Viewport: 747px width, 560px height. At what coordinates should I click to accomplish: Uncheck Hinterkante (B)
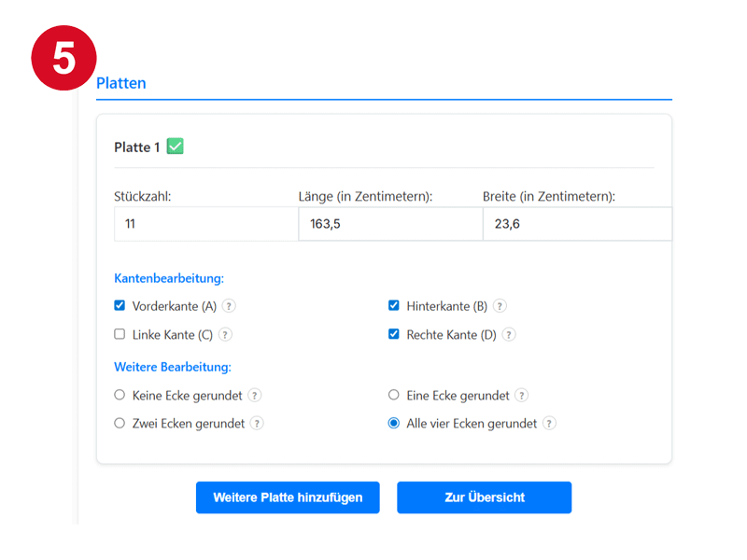(x=394, y=305)
